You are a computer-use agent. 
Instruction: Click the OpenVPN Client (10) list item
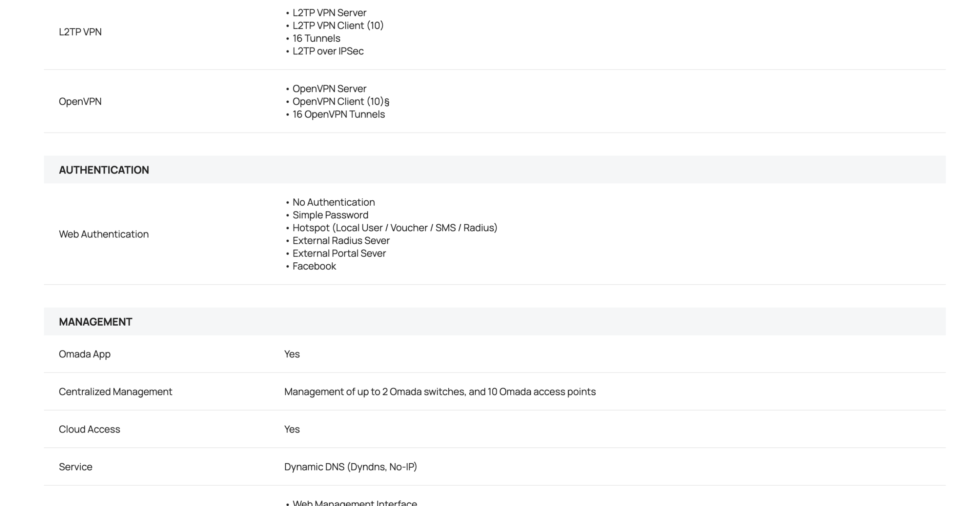pos(338,102)
